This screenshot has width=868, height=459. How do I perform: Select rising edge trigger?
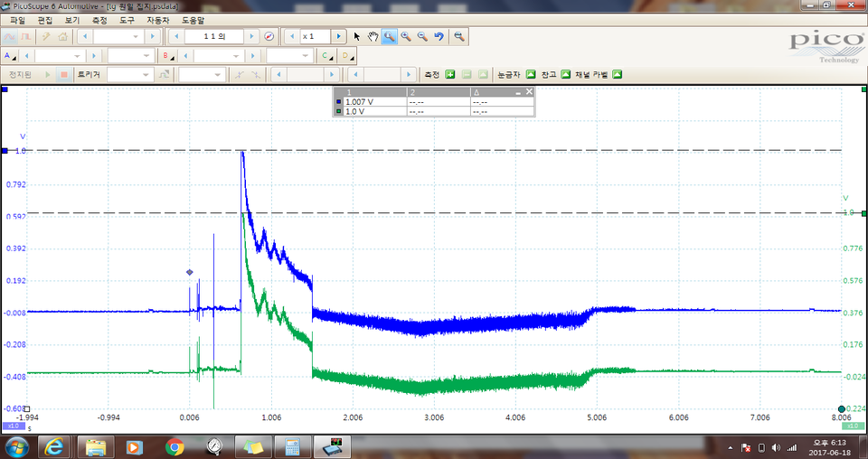click(x=239, y=75)
